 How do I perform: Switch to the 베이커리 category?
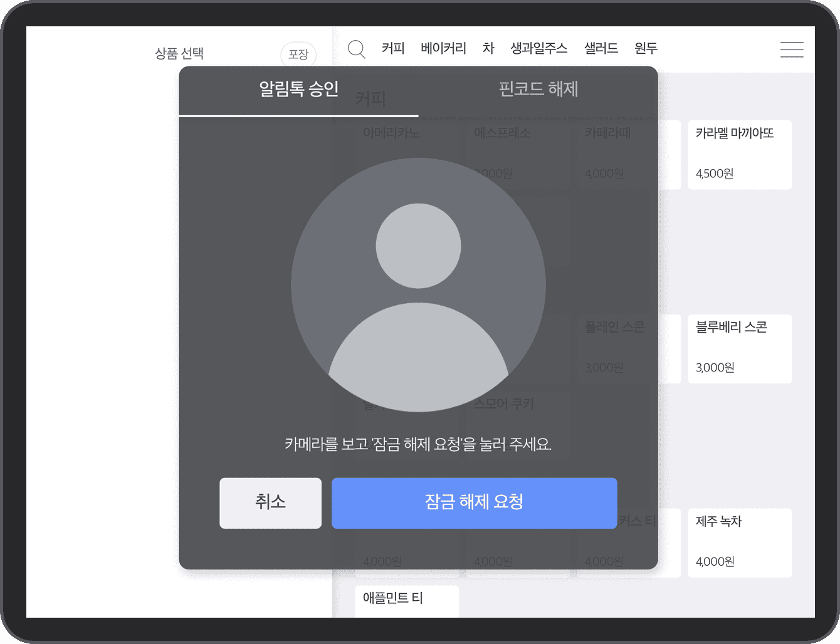click(443, 49)
